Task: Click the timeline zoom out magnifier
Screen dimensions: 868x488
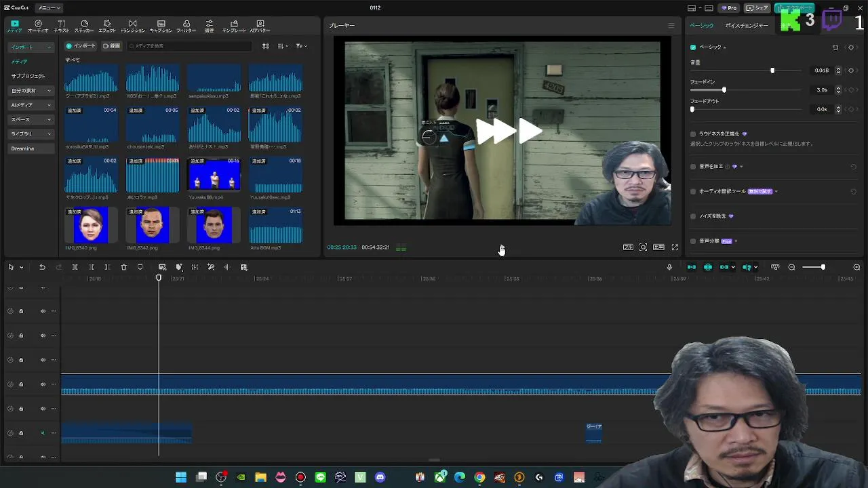Action: 791,267
